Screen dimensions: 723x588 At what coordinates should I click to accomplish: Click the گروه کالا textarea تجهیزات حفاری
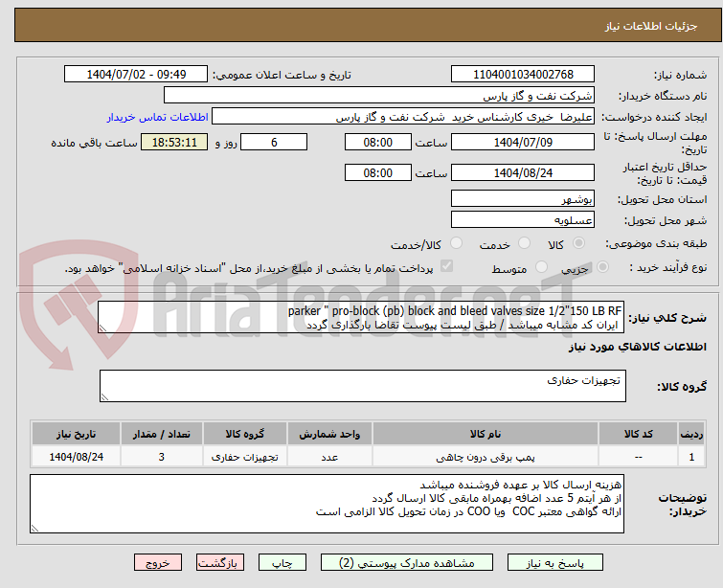click(x=362, y=386)
